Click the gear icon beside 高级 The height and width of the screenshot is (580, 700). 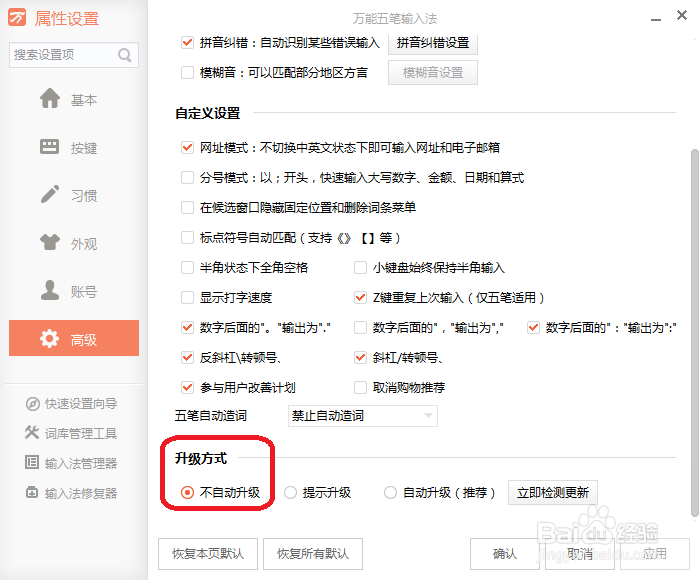click(50, 339)
